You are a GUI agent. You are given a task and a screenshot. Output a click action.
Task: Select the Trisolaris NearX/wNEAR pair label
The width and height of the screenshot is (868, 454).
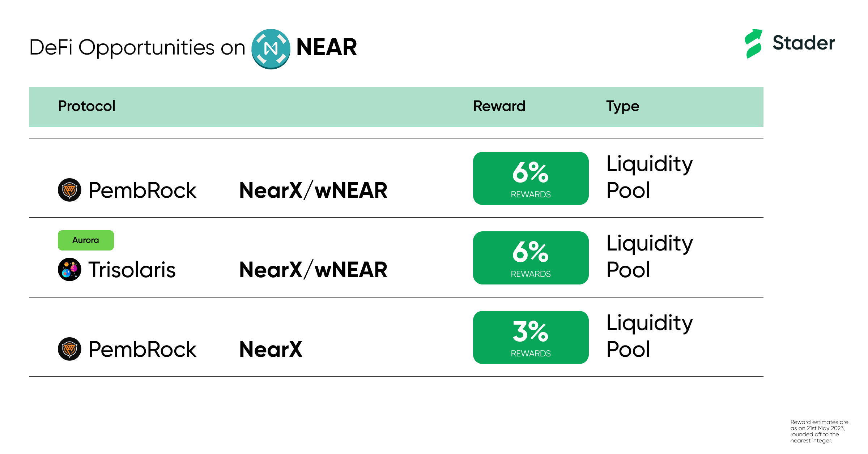click(313, 270)
